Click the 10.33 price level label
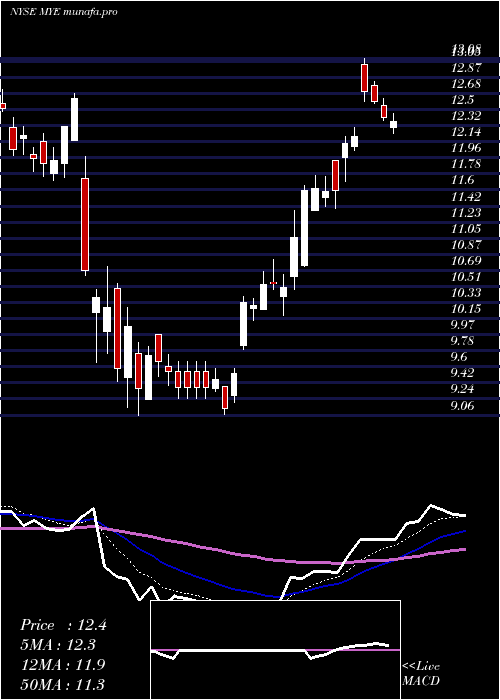The image size is (500, 700). [x=466, y=293]
